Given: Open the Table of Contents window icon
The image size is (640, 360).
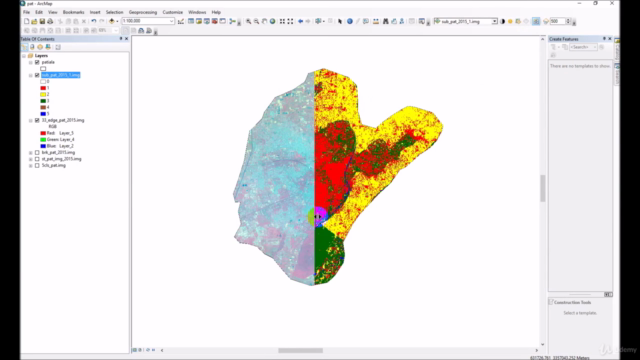Looking at the screenshot, I should (191, 21).
